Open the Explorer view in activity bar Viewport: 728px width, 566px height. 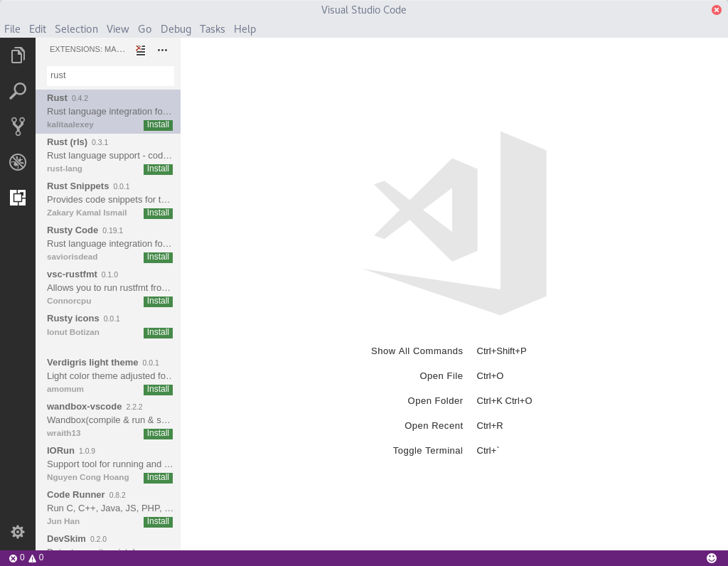pyautogui.click(x=18, y=55)
